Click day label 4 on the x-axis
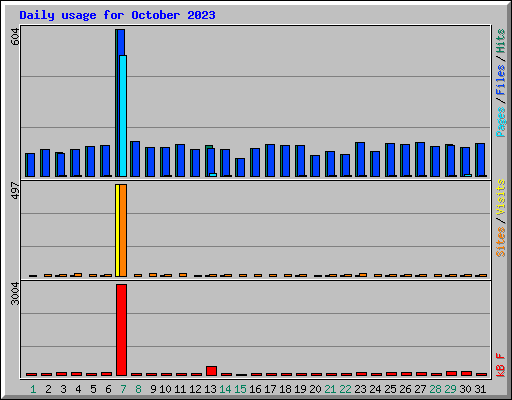Screen dimensions: 512x400 (78, 389)
